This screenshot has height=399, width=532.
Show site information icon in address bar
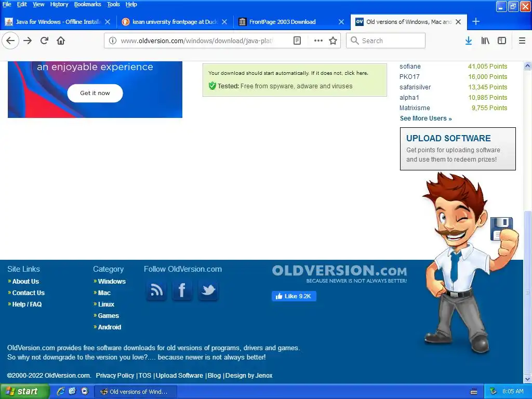pos(113,41)
